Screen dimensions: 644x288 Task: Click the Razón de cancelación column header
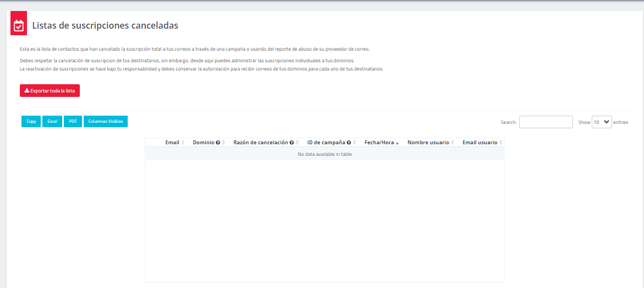[260, 143]
